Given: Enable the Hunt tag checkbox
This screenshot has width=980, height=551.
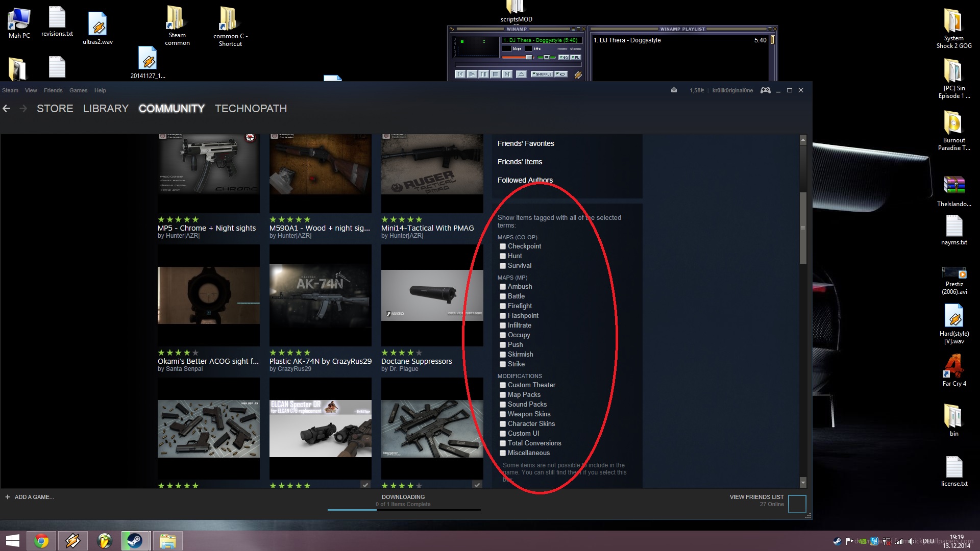Looking at the screenshot, I should 503,256.
